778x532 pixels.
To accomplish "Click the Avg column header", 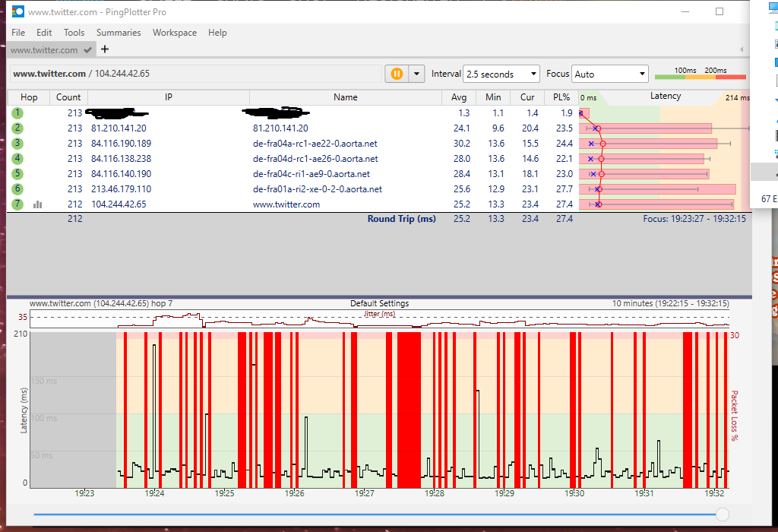I will [x=459, y=97].
